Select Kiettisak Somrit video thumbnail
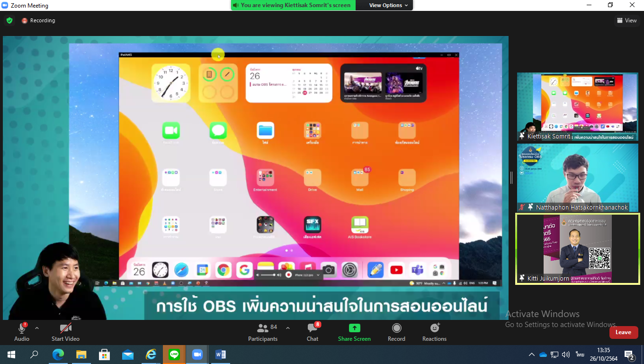Viewport: 644px width, 364px height. pos(577,107)
